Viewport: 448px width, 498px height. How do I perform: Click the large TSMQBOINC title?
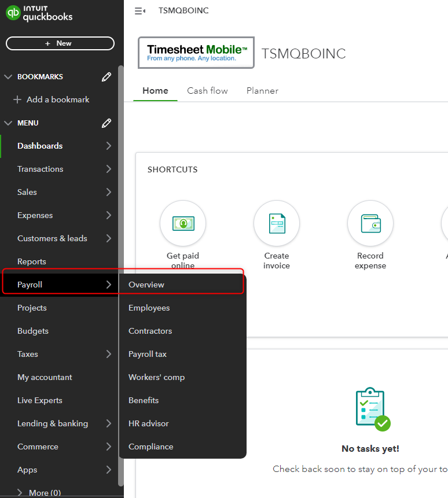(x=303, y=54)
